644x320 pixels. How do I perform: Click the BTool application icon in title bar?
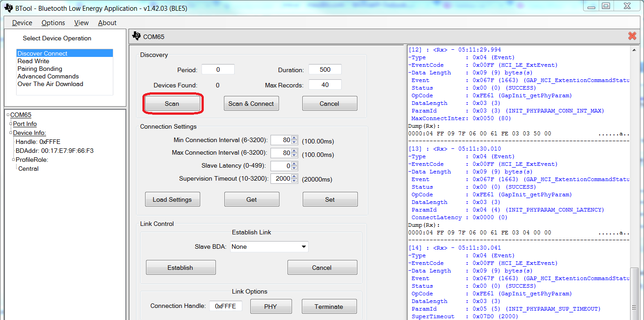coord(8,8)
